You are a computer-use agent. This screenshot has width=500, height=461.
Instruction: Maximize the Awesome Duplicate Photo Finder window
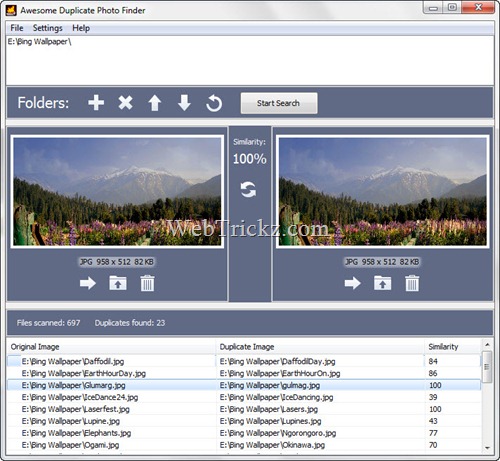pos(452,8)
